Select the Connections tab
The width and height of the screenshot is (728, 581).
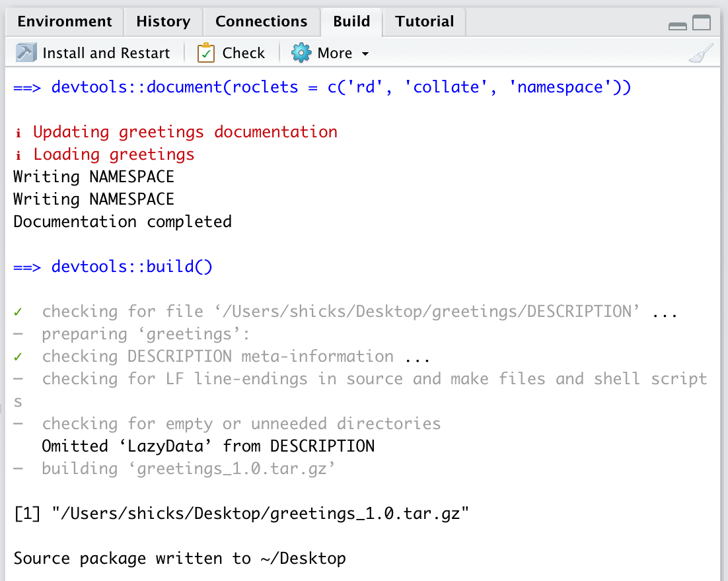[261, 21]
